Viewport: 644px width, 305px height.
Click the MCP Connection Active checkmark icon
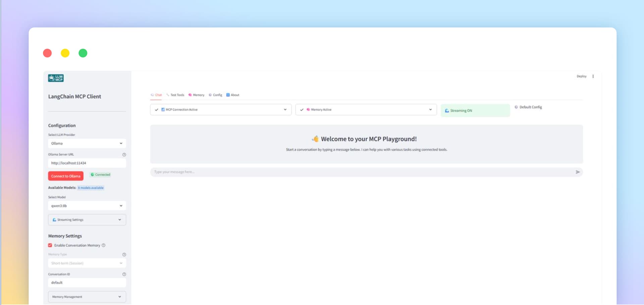156,109
